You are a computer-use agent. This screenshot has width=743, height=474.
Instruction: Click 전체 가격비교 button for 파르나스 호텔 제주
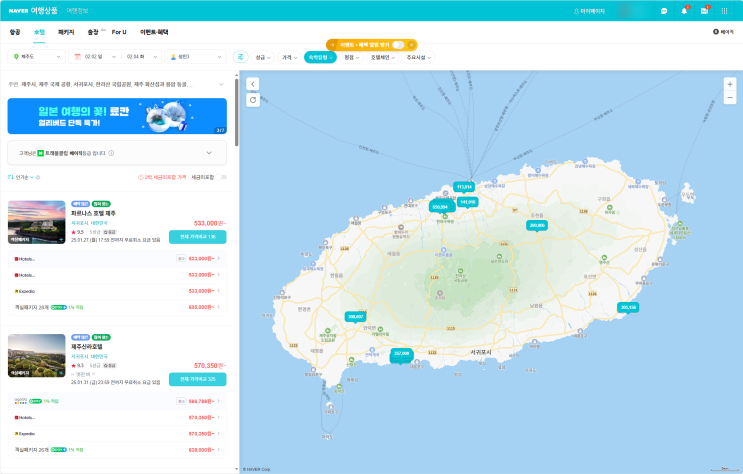click(198, 237)
